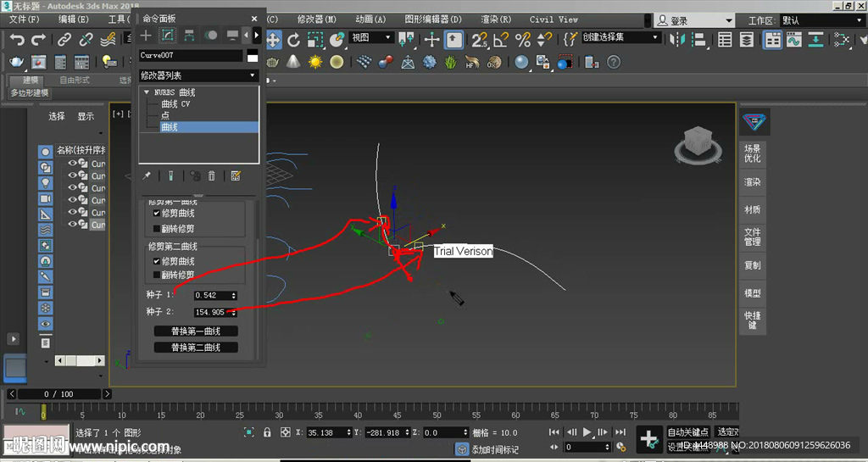This screenshot has height=462, width=868.
Task: Open the 视图 coordinate system dropdown
Action: [370, 37]
